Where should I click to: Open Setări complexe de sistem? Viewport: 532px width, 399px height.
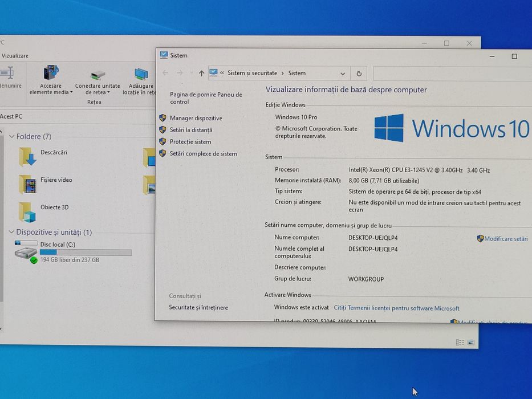coord(203,154)
